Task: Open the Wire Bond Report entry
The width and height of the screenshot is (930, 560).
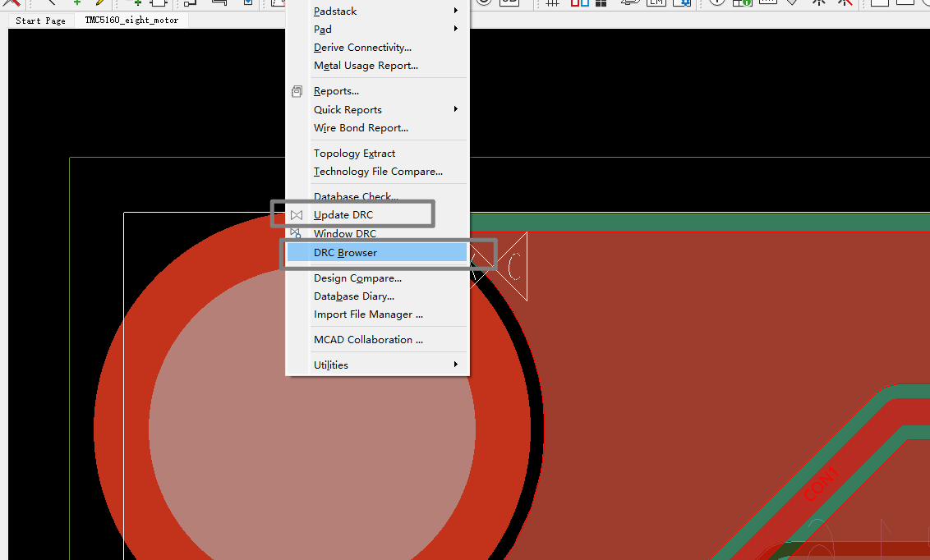Action: tap(378, 128)
